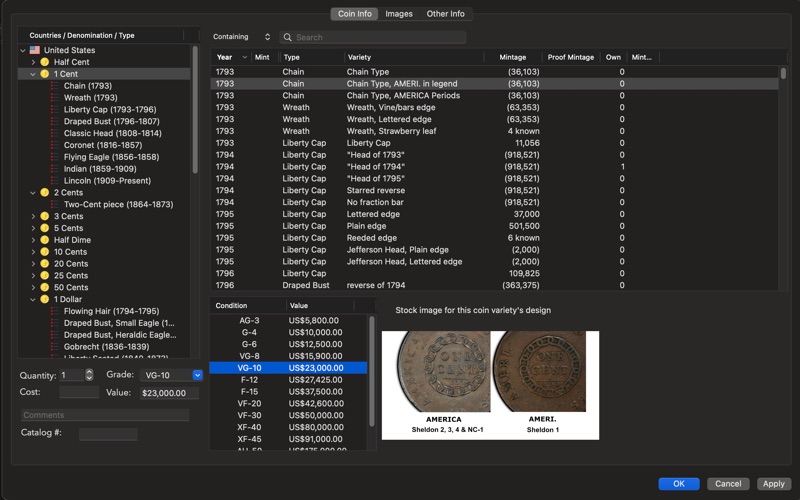Switch to the Other Info tab

click(445, 14)
